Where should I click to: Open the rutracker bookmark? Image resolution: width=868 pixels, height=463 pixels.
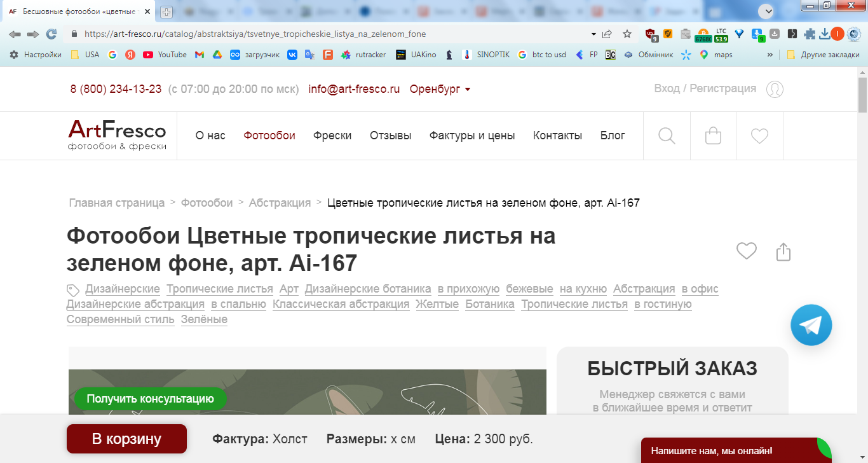tap(363, 55)
